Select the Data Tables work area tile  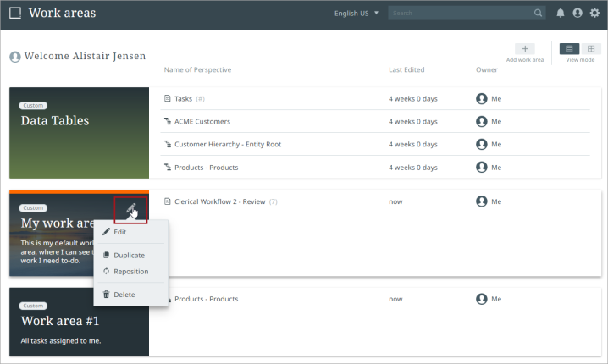(x=79, y=133)
